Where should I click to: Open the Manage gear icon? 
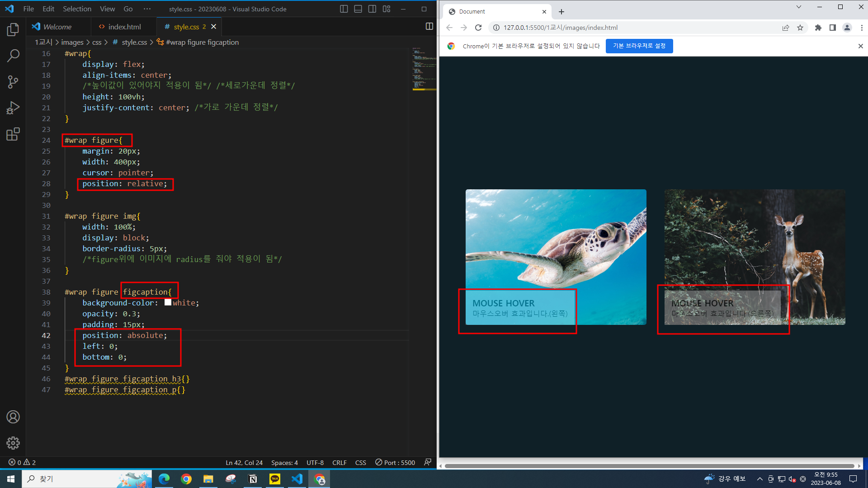tap(13, 443)
